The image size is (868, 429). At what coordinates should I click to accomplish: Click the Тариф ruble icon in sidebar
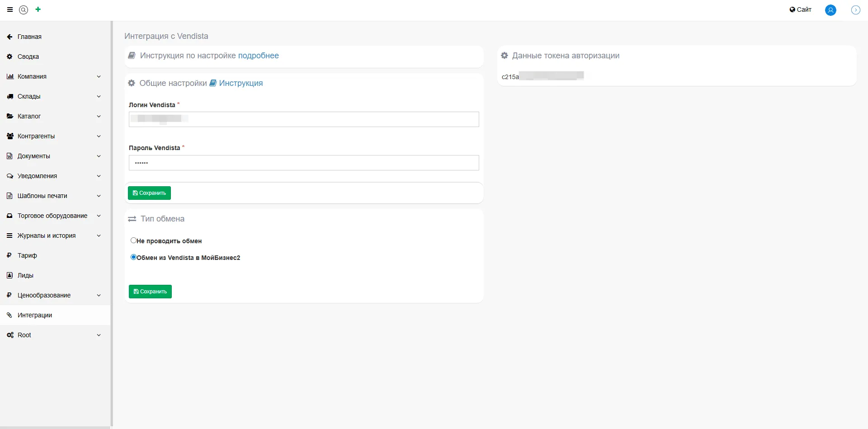tap(9, 255)
